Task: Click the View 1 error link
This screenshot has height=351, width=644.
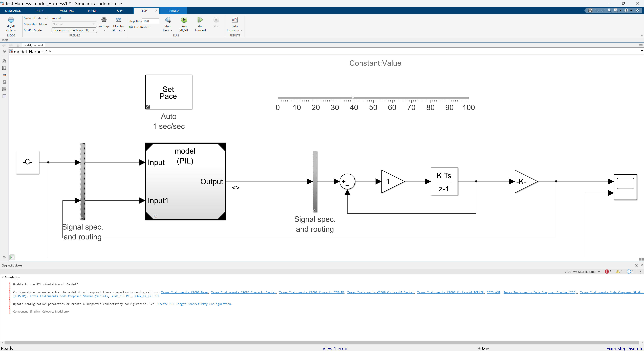Action: point(335,348)
